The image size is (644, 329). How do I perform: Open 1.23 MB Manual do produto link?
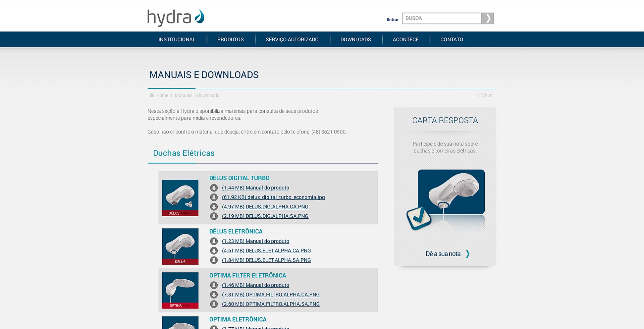click(256, 241)
